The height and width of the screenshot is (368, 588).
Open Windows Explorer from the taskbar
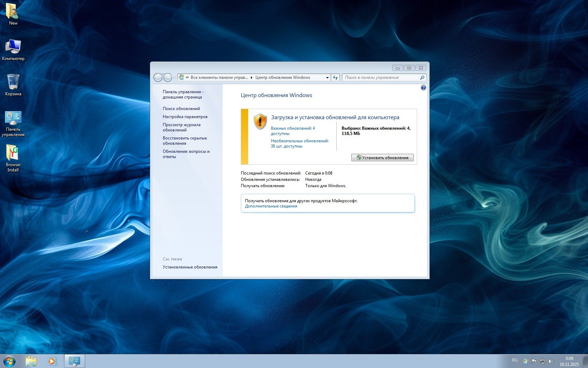pos(31,361)
